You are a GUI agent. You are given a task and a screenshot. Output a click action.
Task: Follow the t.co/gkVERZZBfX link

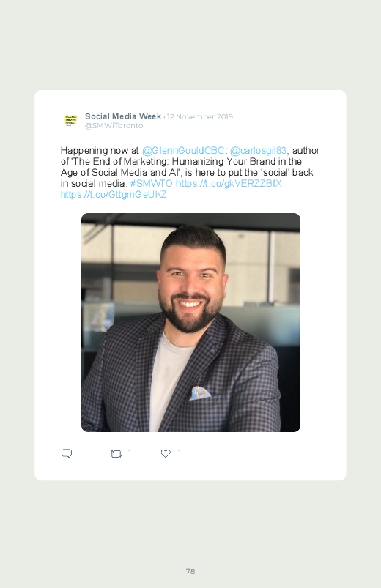click(229, 183)
